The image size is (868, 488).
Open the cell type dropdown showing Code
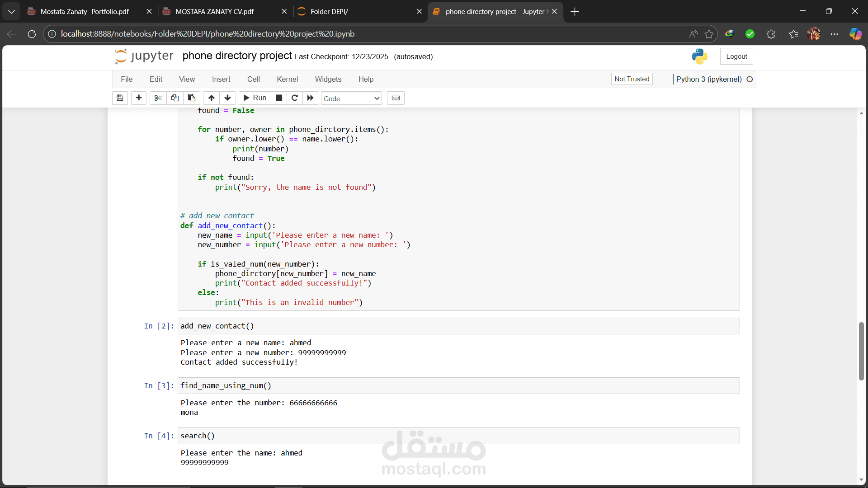[351, 98]
